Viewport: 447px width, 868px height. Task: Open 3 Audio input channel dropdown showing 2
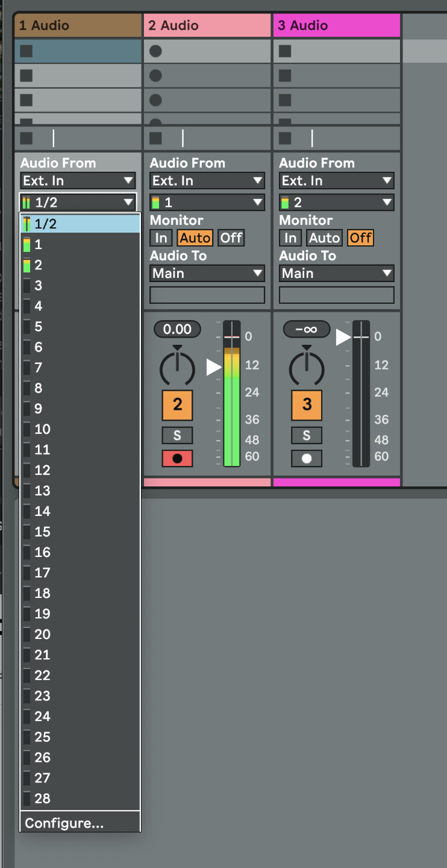(336, 203)
